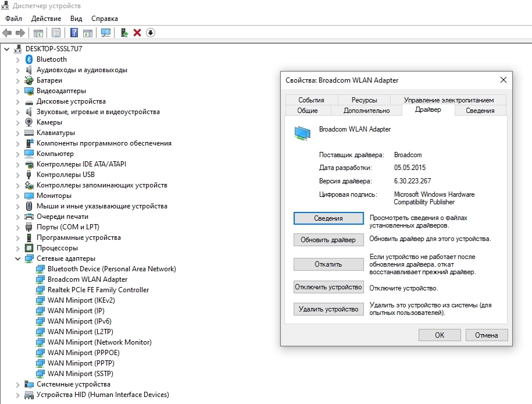Image resolution: width=532 pixels, height=404 pixels.
Task: Click the Дисковые устройства drive icon
Action: click(29, 102)
